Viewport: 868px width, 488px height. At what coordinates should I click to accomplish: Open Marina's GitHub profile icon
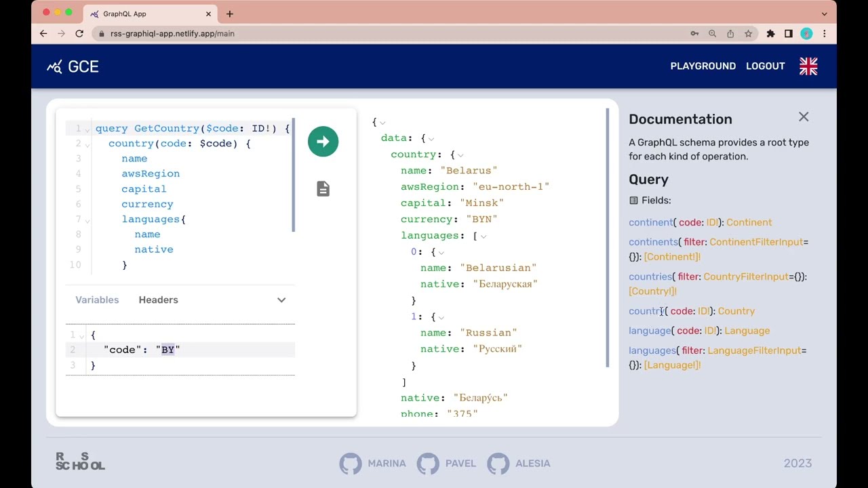[x=351, y=464]
